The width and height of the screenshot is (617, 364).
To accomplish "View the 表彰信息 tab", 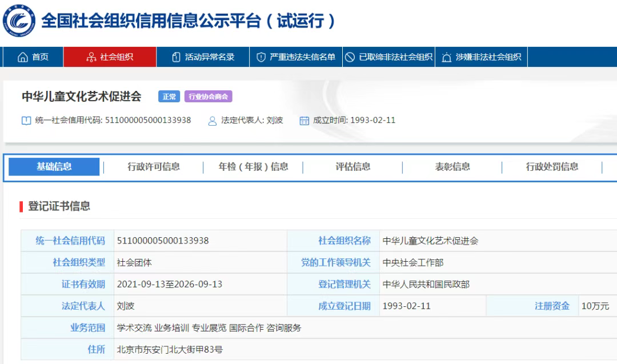I will tap(452, 167).
